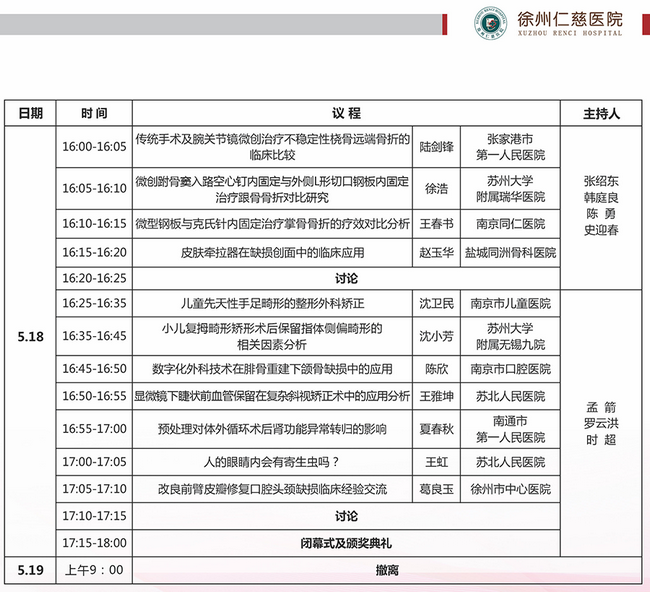Click speaker name 葛良玉
650x592 pixels.
[436, 489]
